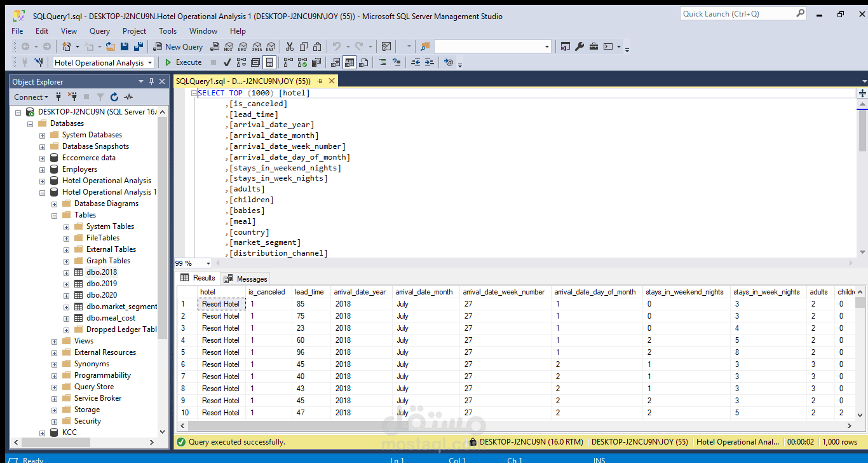Click the Decrease Indent icon
868x463 pixels.
pos(416,62)
